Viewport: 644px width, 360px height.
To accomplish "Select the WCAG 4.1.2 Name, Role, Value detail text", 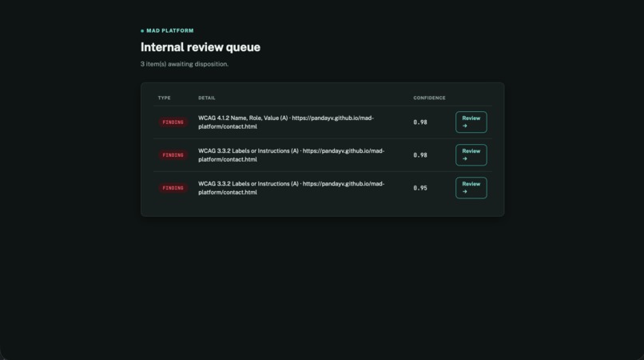I will coord(286,122).
